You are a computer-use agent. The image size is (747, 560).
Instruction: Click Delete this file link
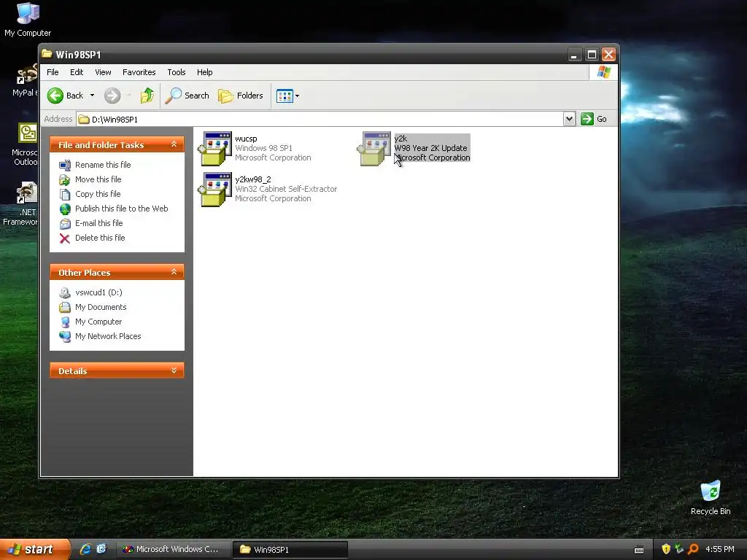(100, 238)
